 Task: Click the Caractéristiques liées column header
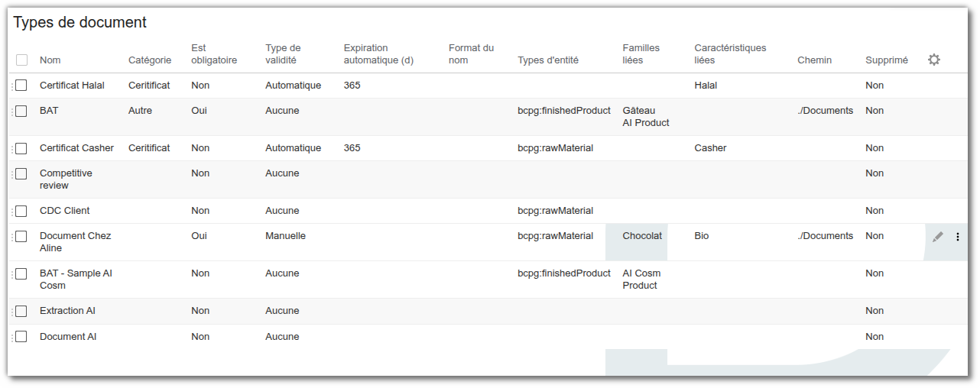[730, 53]
